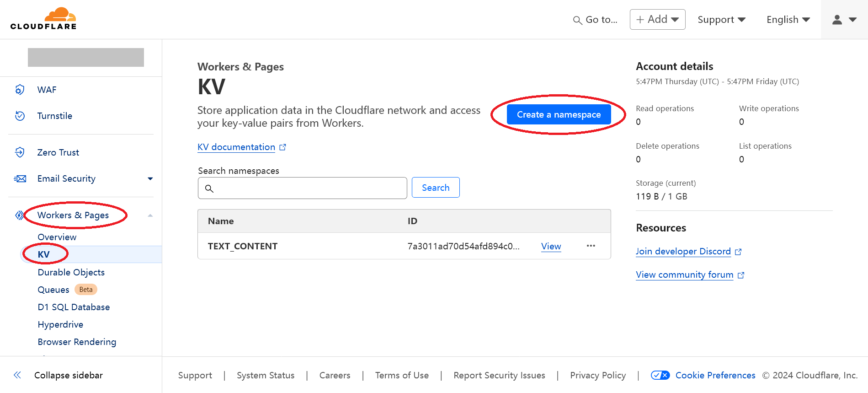Open the View community forum link
This screenshot has height=393, width=868.
[x=685, y=275]
